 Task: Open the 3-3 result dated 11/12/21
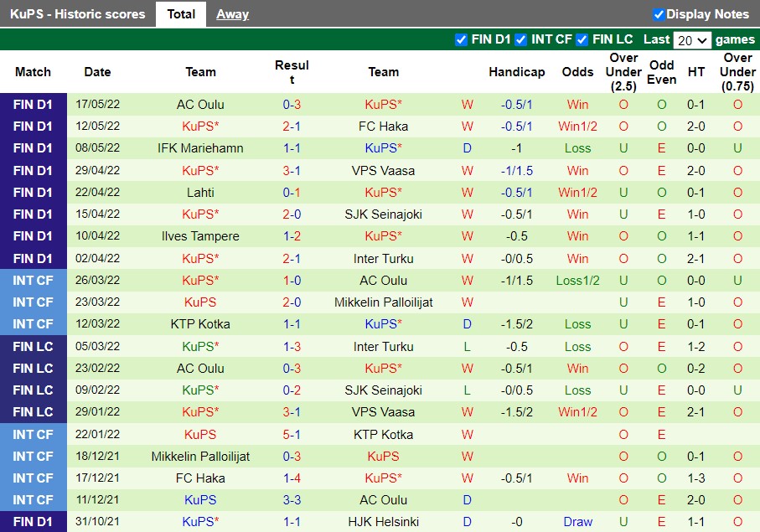(292, 500)
